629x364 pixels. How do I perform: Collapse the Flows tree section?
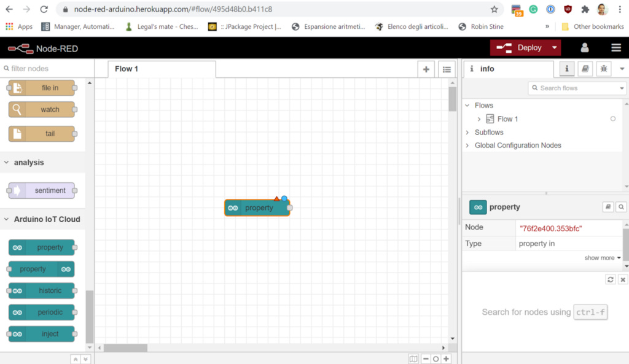467,106
